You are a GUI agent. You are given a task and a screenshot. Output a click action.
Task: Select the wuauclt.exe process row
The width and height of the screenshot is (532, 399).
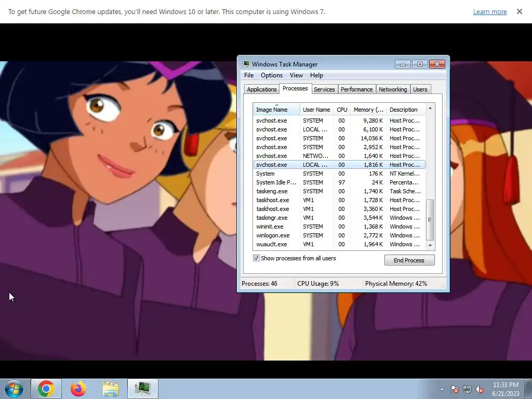click(339, 244)
